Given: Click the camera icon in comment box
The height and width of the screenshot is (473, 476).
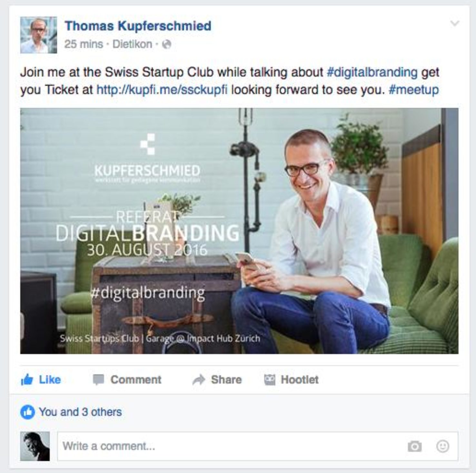Looking at the screenshot, I should (x=414, y=446).
